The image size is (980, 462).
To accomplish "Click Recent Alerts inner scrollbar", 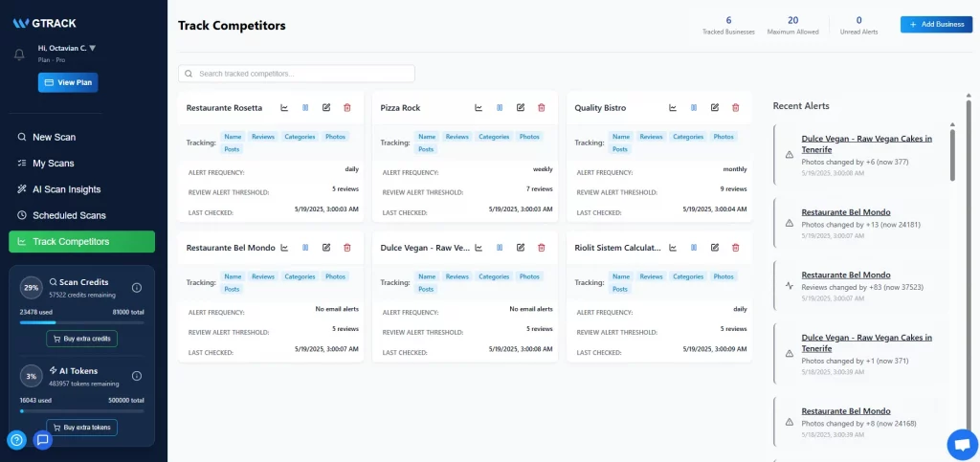I will pyautogui.click(x=952, y=155).
